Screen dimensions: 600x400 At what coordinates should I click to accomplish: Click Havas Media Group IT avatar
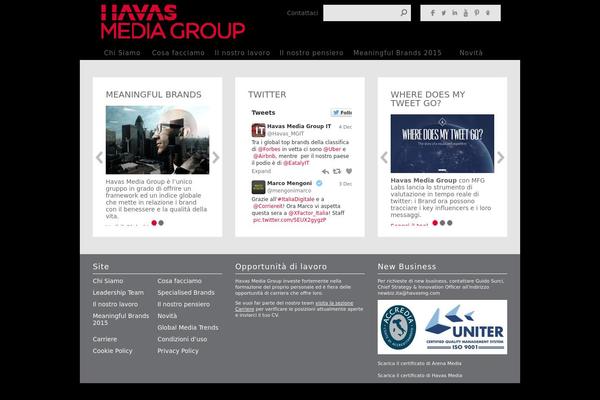[258, 130]
